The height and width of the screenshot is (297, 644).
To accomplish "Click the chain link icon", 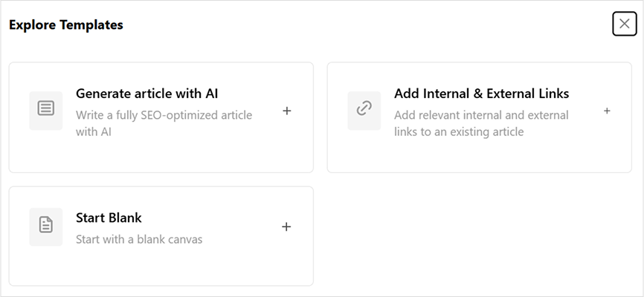I will point(364,108).
